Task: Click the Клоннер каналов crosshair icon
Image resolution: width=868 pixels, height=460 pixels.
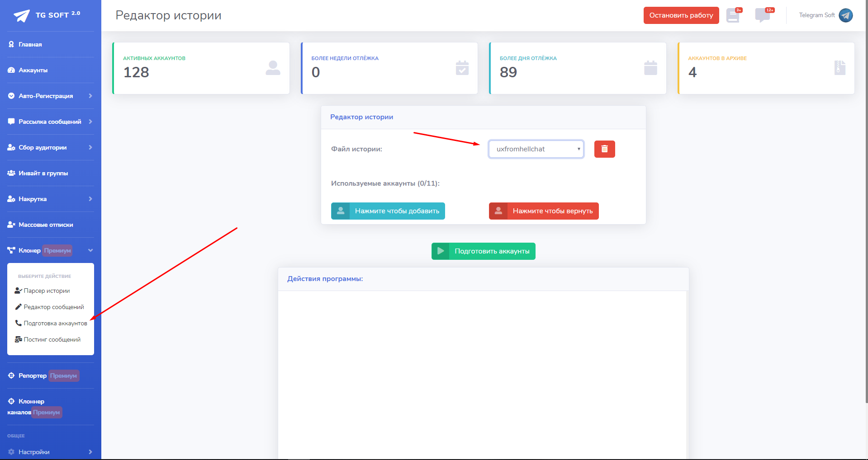Action: 11,401
